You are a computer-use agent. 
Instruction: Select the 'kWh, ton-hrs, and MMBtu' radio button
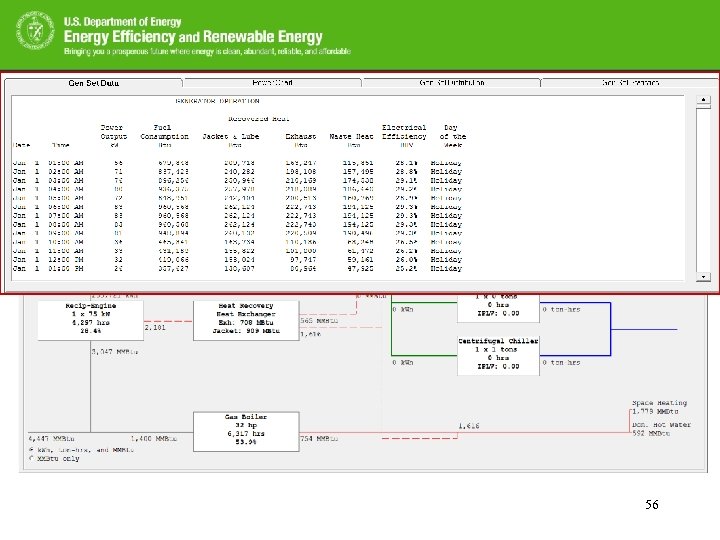tap(31, 450)
